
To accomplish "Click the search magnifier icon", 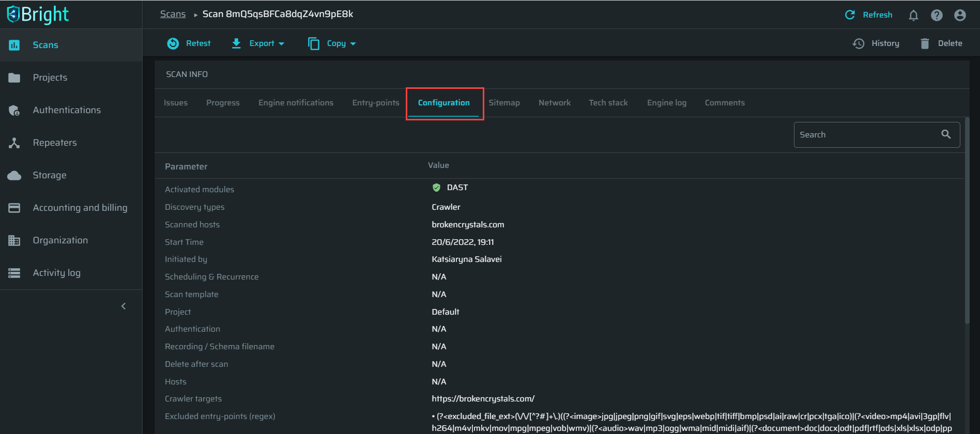I will (946, 134).
